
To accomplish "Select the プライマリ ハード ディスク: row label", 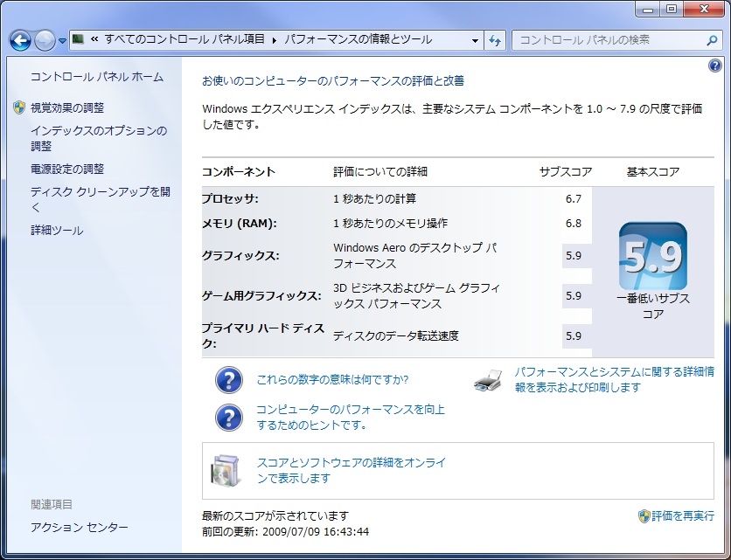I will click(x=263, y=335).
